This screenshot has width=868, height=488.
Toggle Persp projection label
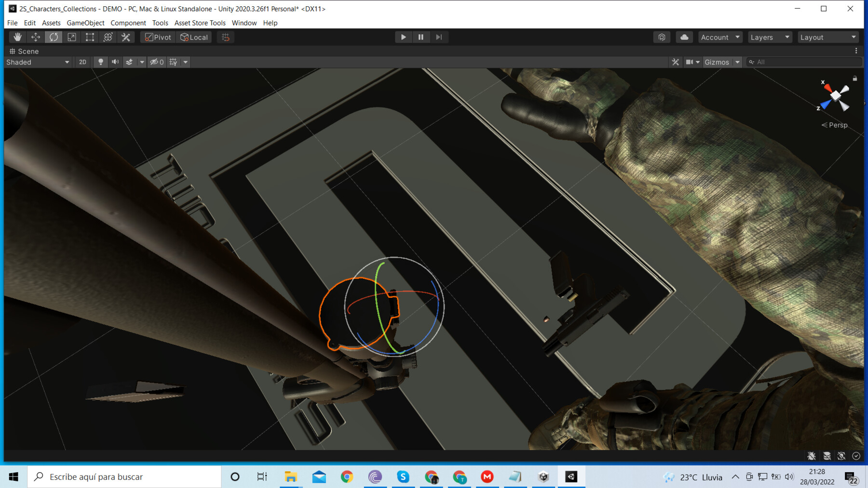pyautogui.click(x=835, y=125)
